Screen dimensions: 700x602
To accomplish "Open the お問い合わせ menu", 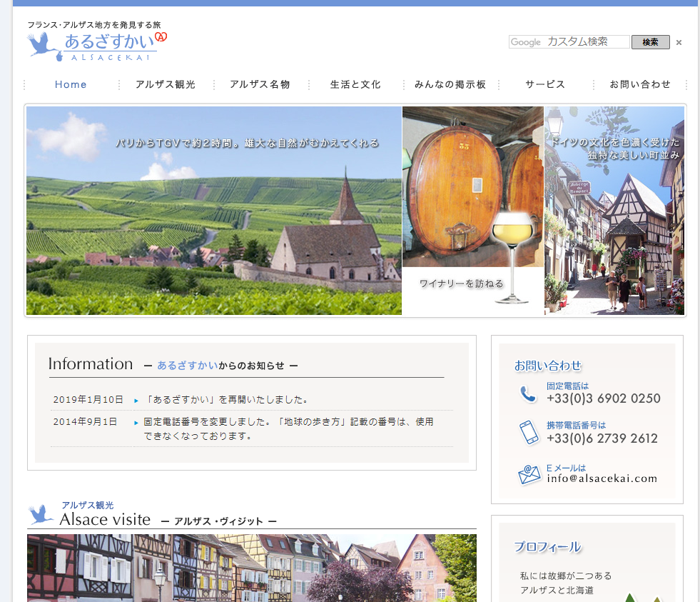I will 640,84.
